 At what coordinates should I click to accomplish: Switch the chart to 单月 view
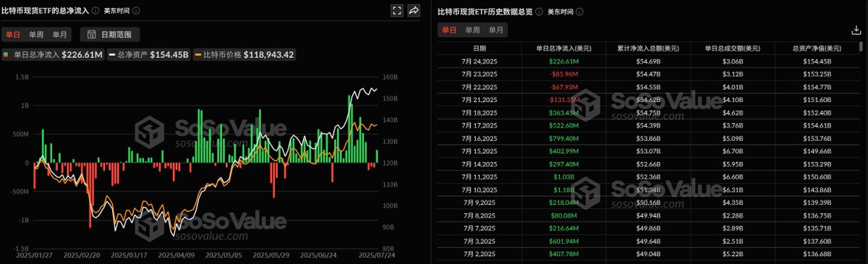pos(60,34)
